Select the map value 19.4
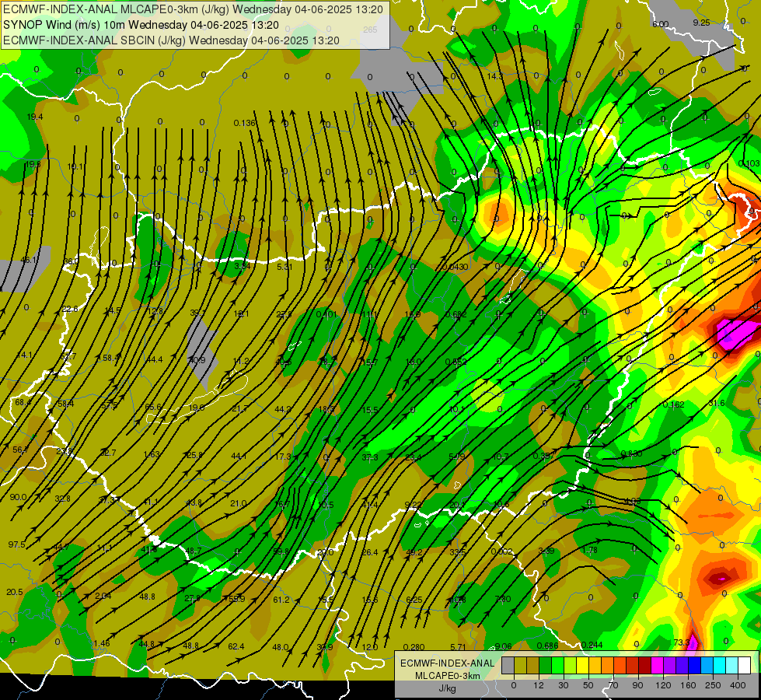The width and height of the screenshot is (761, 700). click(35, 117)
